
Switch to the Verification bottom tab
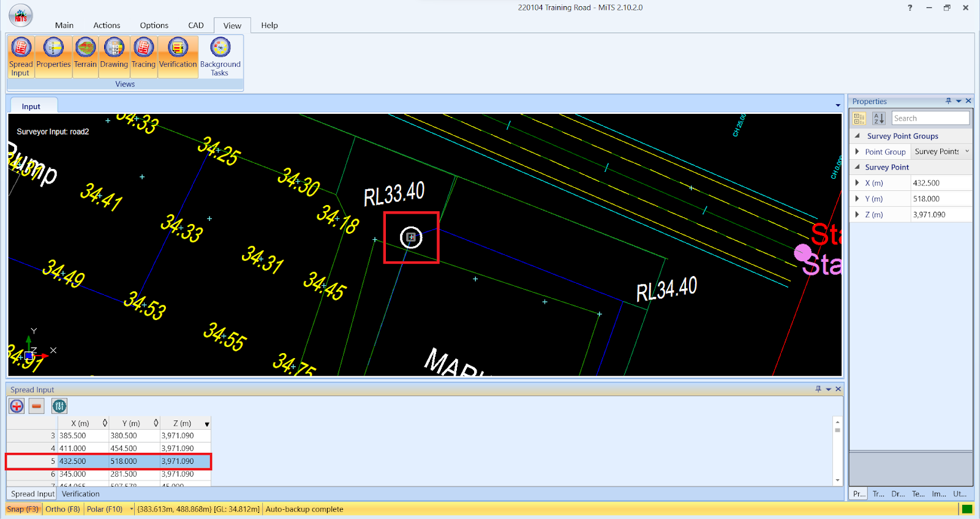coord(80,494)
